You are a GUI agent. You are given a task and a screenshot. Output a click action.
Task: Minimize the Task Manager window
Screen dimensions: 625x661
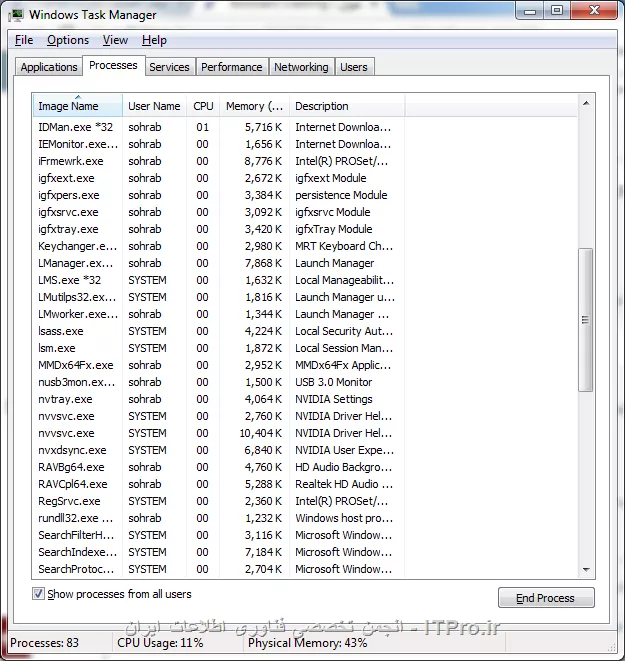pos(530,11)
